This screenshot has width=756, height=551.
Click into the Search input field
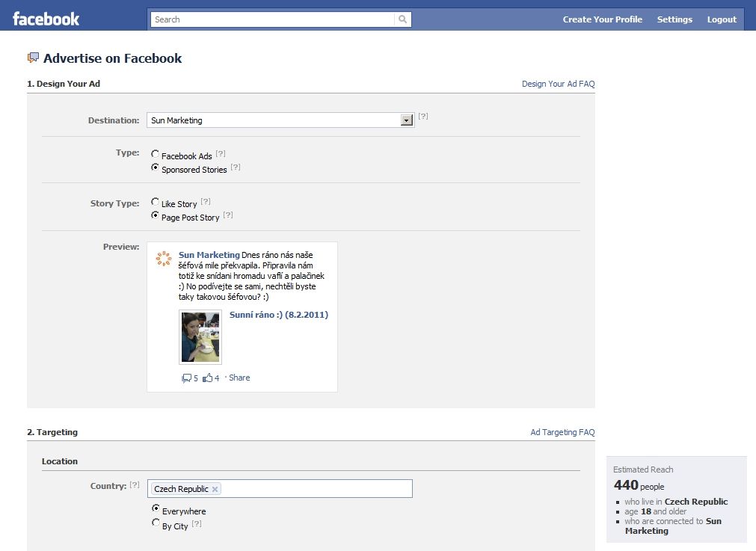pos(272,19)
